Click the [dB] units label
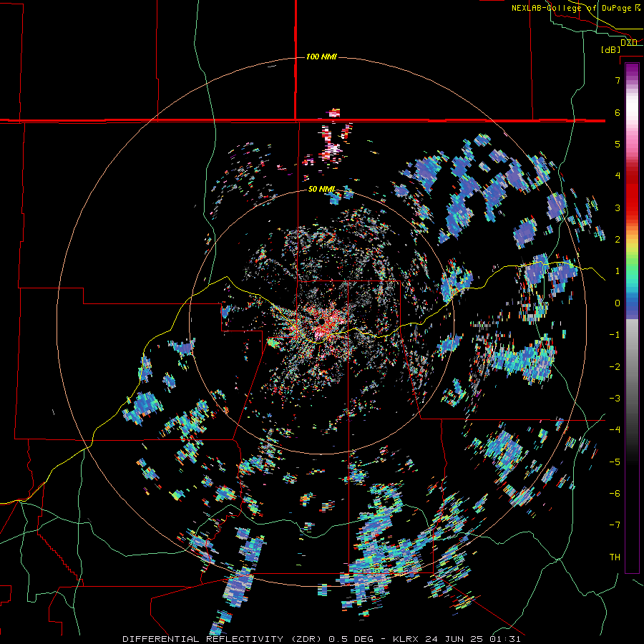This screenshot has height=644, width=644. (610, 49)
